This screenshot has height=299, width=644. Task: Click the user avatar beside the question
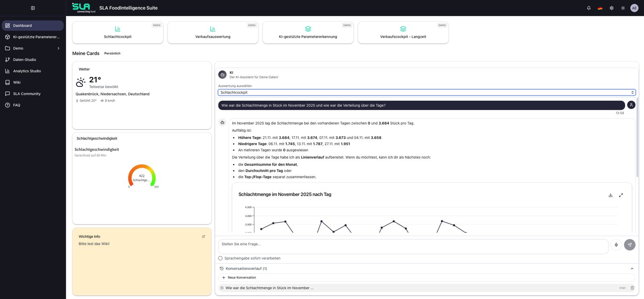click(x=631, y=105)
